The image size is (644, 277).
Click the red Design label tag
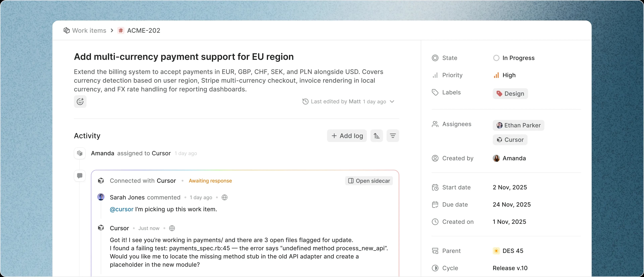tap(510, 94)
